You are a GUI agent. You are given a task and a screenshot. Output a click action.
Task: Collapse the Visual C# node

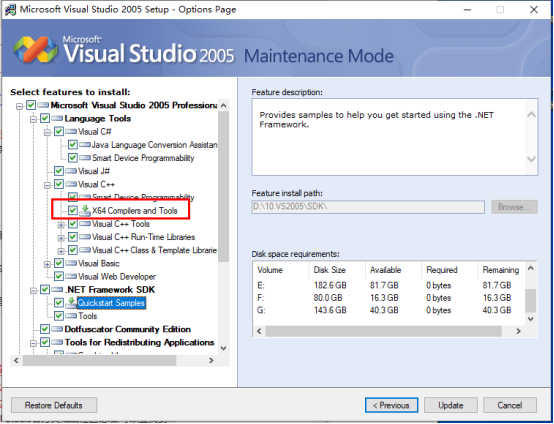47,133
